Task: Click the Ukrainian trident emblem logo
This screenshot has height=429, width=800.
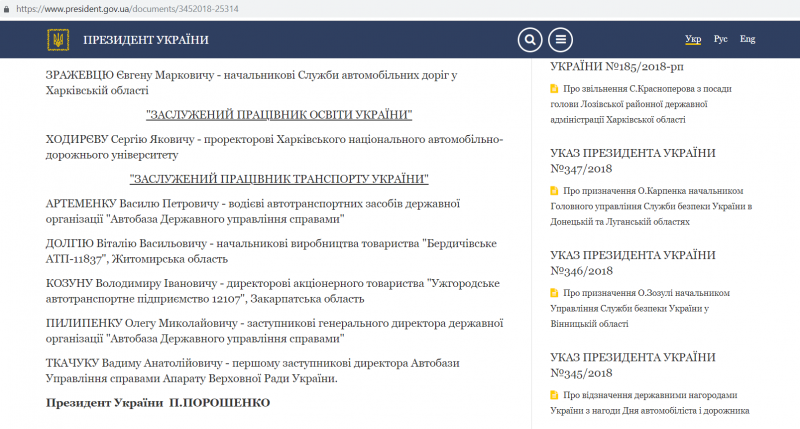Action: point(58,39)
